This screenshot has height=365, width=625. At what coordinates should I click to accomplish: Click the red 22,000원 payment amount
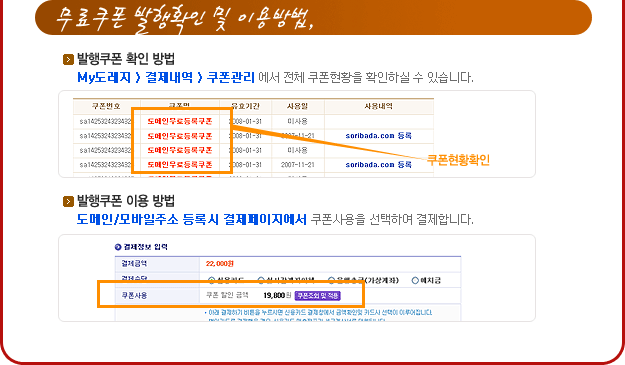coord(220,264)
